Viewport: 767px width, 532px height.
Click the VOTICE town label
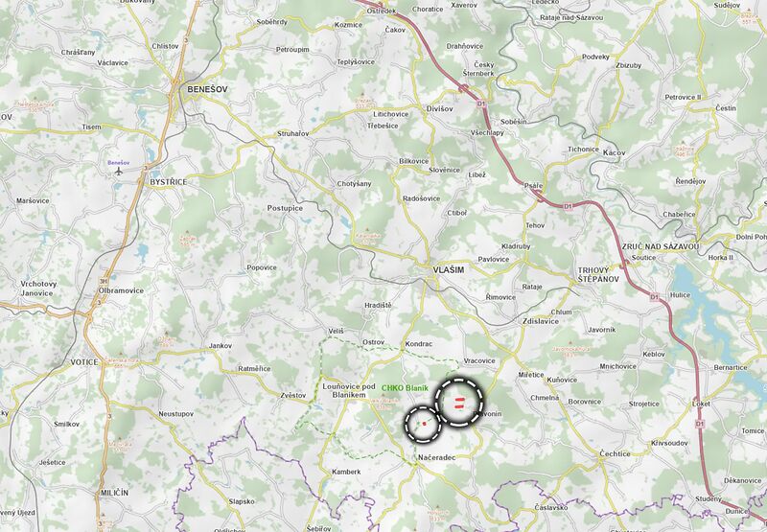coord(84,362)
